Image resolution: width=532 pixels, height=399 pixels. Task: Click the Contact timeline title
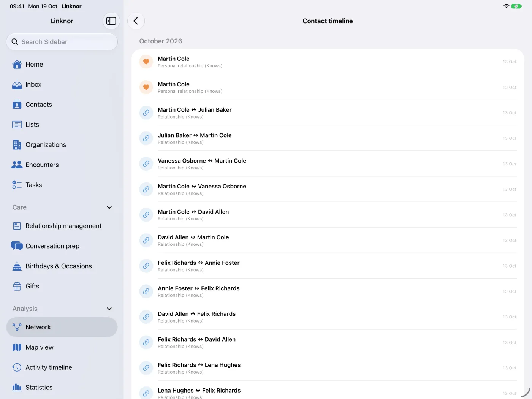tap(328, 21)
